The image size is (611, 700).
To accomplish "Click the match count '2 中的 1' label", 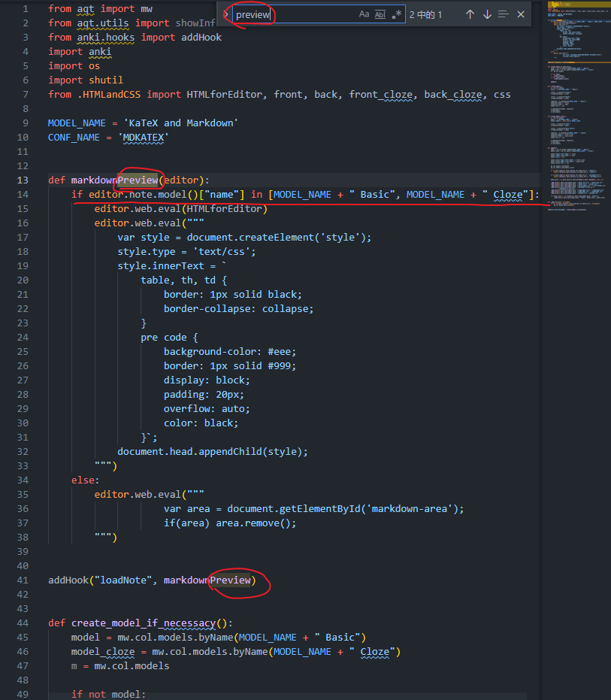I will (x=426, y=15).
